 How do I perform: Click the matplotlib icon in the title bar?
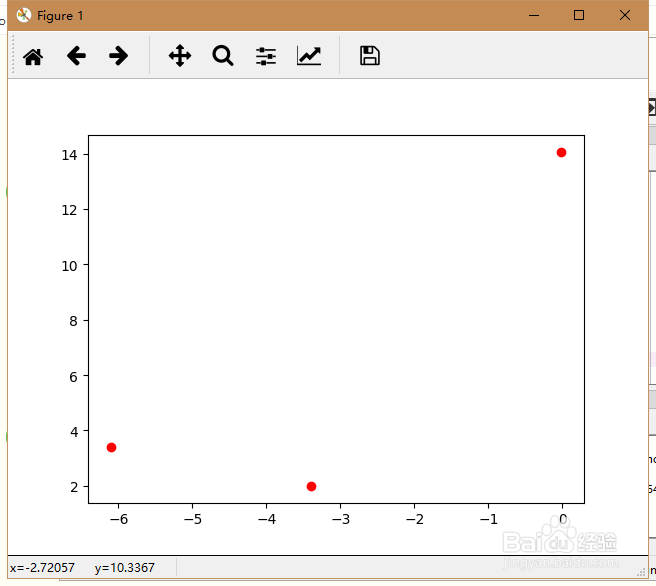(x=24, y=15)
